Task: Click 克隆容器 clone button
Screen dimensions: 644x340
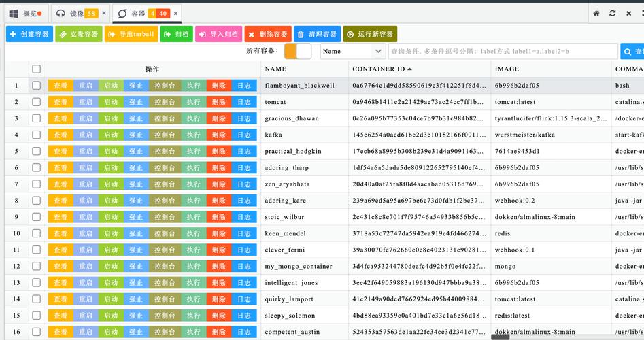Action: pos(79,34)
